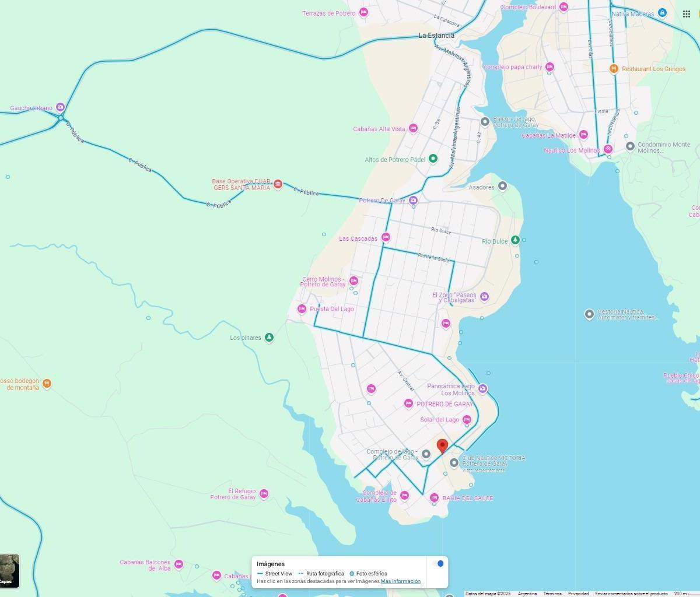
Task: Select the Nativa Maderas shop pin
Action: coord(662,13)
